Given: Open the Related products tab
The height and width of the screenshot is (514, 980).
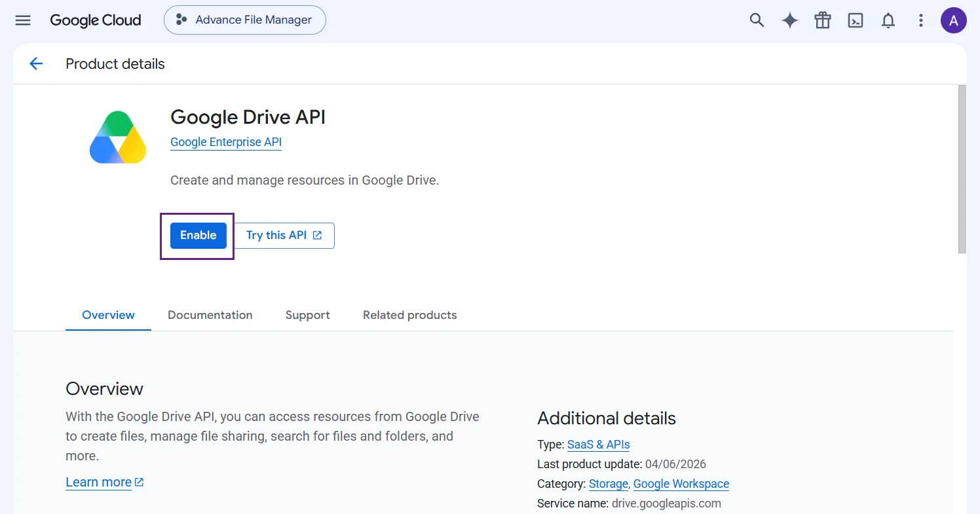Looking at the screenshot, I should click(410, 315).
